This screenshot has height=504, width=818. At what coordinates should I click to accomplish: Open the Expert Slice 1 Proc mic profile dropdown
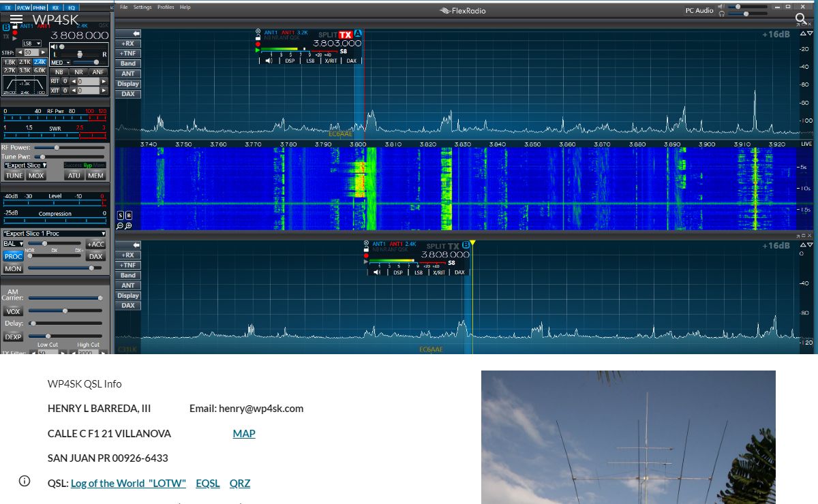[x=55, y=234]
